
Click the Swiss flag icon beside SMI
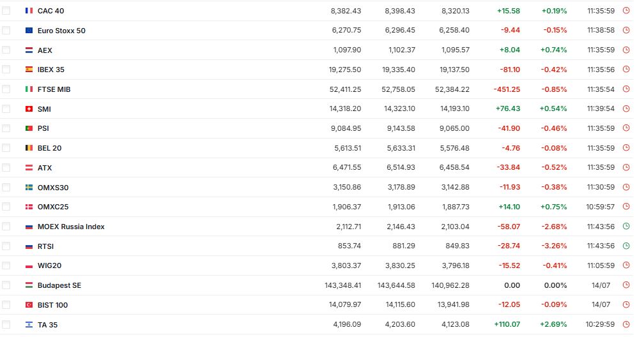point(29,109)
